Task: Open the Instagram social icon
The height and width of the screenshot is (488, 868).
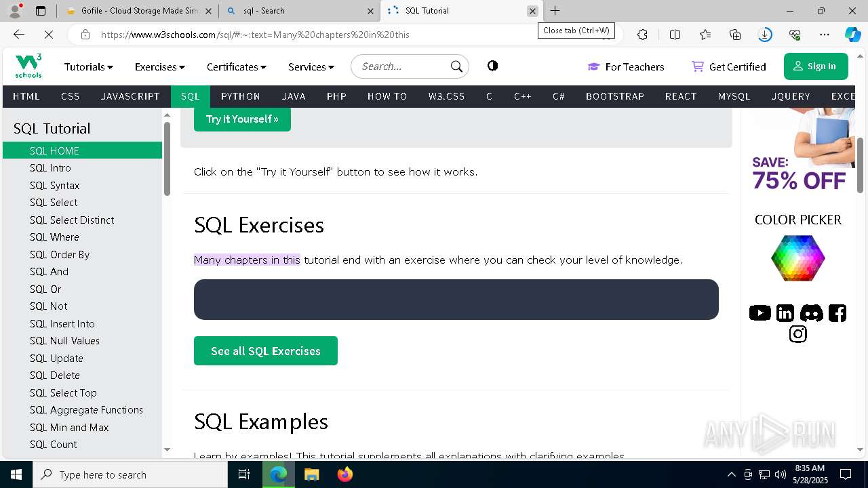Action: (798, 334)
